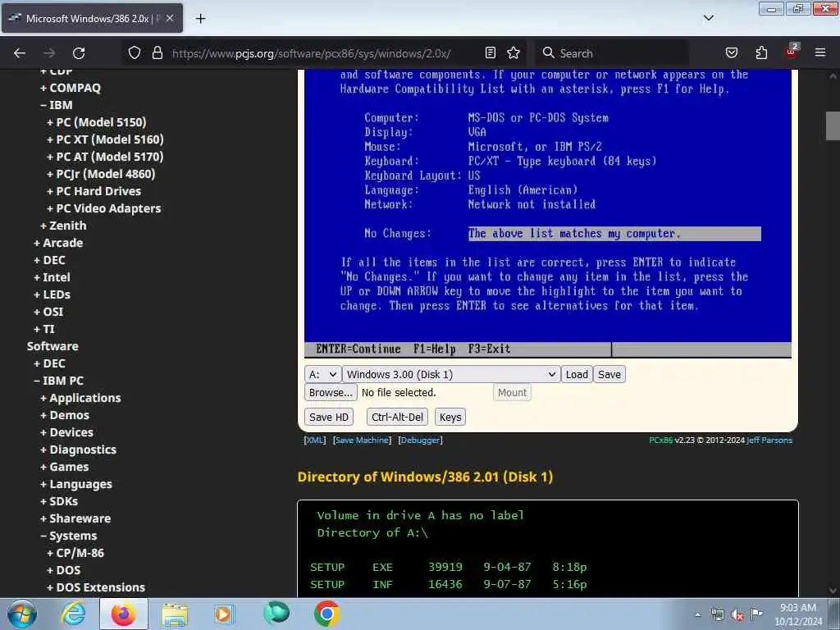The height and width of the screenshot is (630, 840).
Task: Open the taskbar clock showing 9:03 AM
Action: [798, 614]
